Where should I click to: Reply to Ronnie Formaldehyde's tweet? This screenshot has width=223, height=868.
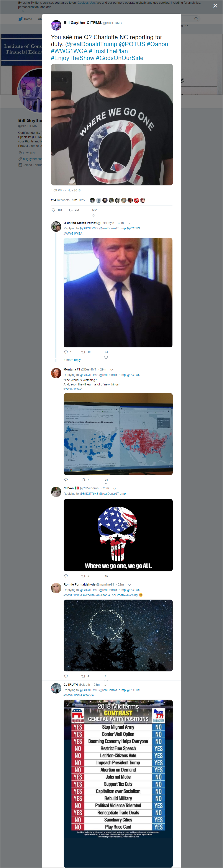coord(66,676)
